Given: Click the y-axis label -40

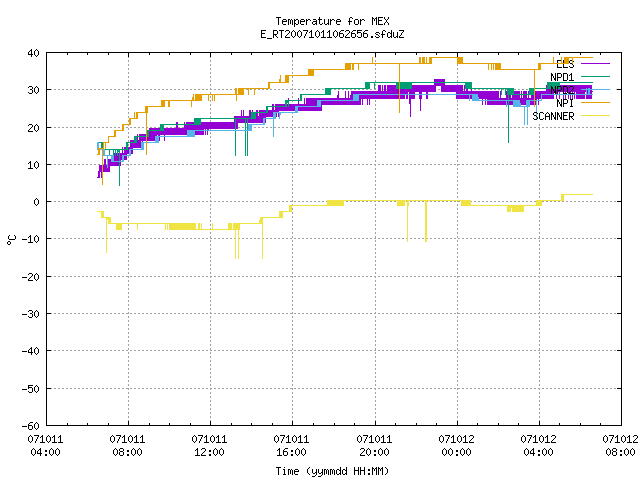Looking at the screenshot, I should click(x=31, y=351).
